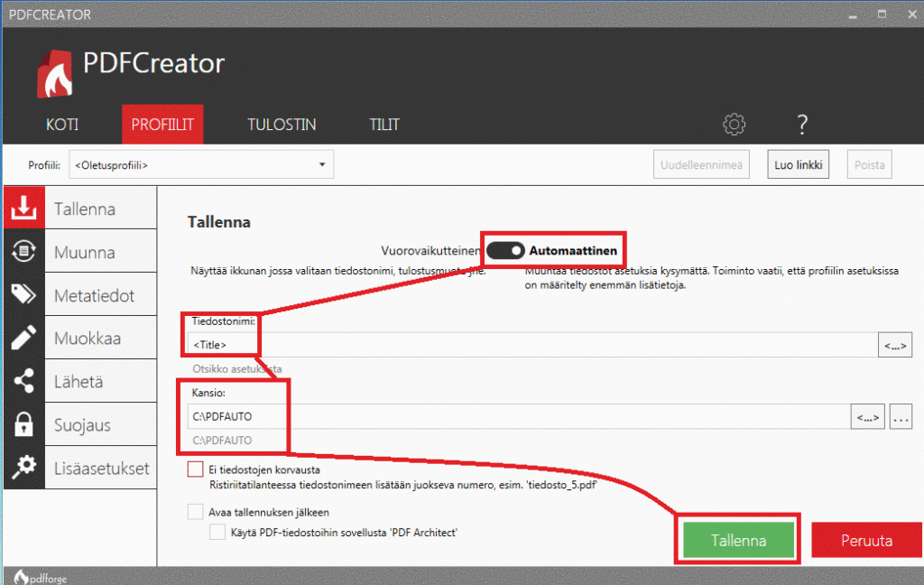Screen dimensions: 924x585
Task: Browse for folder with the '...' button
Action: 901,417
